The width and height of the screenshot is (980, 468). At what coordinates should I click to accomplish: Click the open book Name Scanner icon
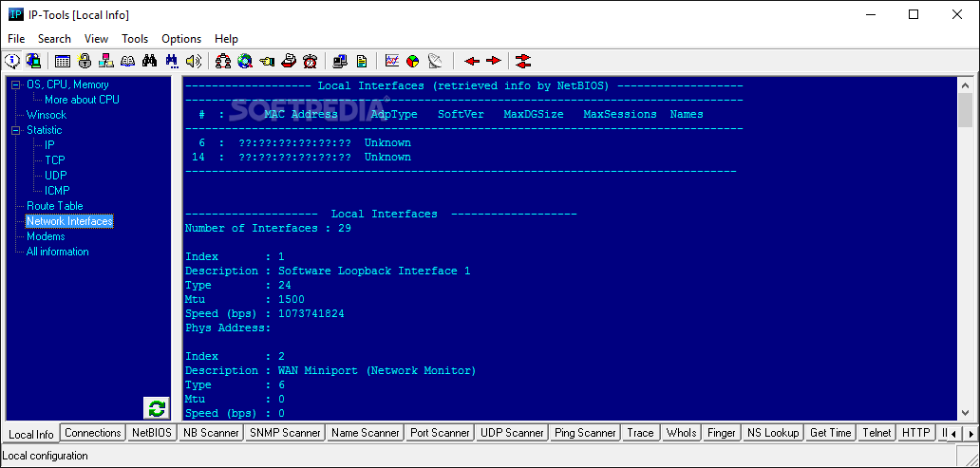point(128,61)
